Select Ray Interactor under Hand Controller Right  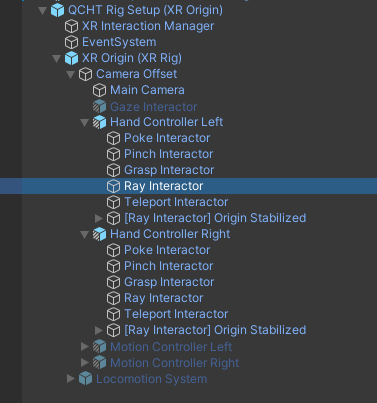pyautogui.click(x=163, y=298)
